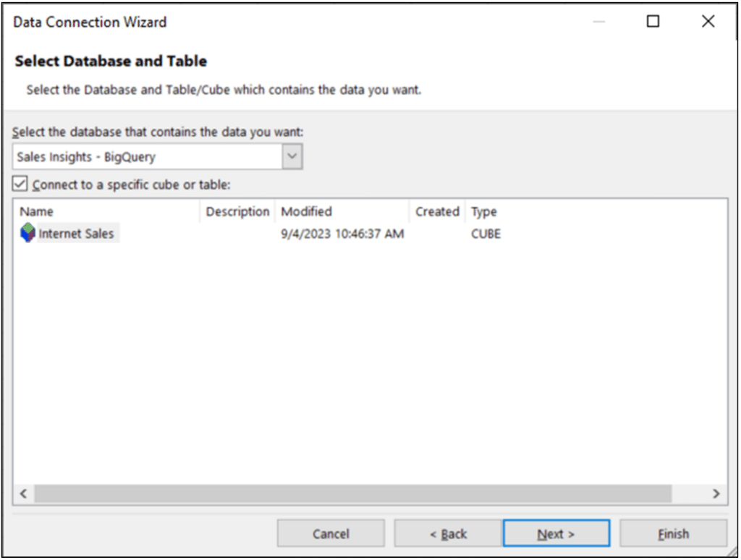Click the Created column header

439,211
